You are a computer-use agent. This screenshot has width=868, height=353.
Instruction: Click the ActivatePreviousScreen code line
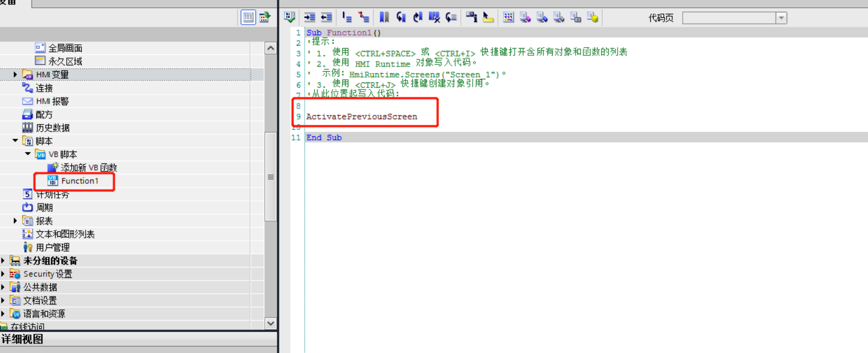coord(362,116)
